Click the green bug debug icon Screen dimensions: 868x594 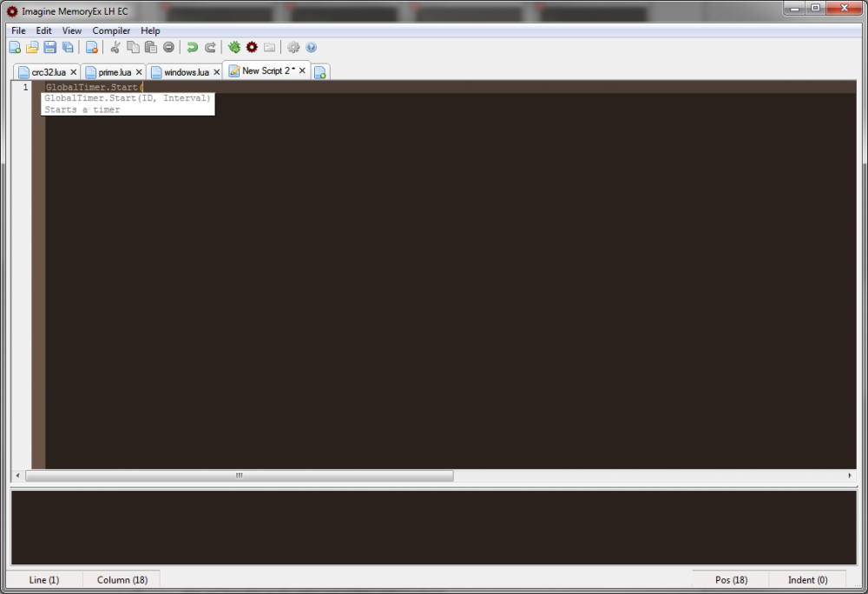[x=234, y=48]
